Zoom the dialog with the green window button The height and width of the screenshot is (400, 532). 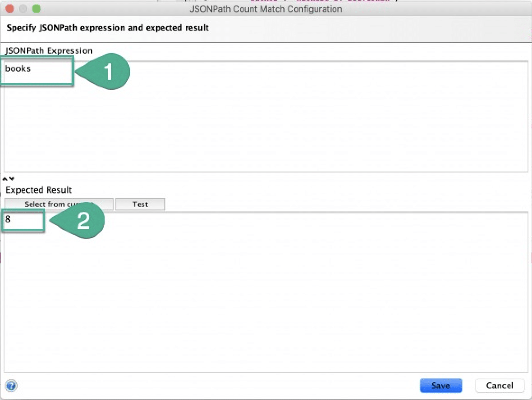tap(37, 9)
